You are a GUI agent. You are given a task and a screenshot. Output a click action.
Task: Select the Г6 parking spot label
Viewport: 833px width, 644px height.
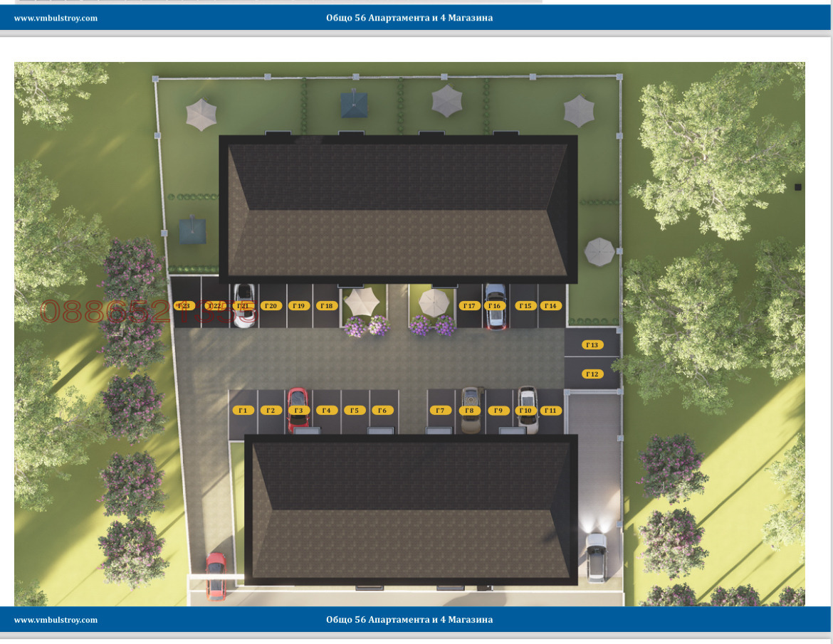[382, 411]
